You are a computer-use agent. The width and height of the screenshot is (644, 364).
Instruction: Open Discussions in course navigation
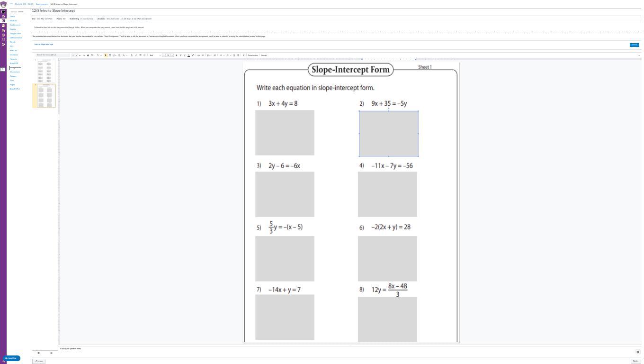[15, 72]
